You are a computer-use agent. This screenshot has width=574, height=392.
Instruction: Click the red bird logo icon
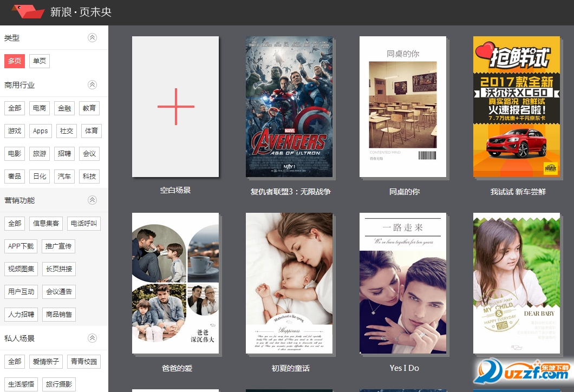click(28, 11)
